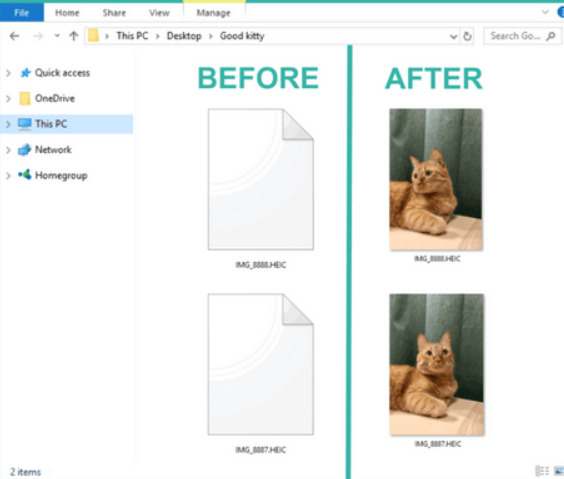Screen dimensions: 564x479
Task: Select the View ribbon tab
Action: 159,13
